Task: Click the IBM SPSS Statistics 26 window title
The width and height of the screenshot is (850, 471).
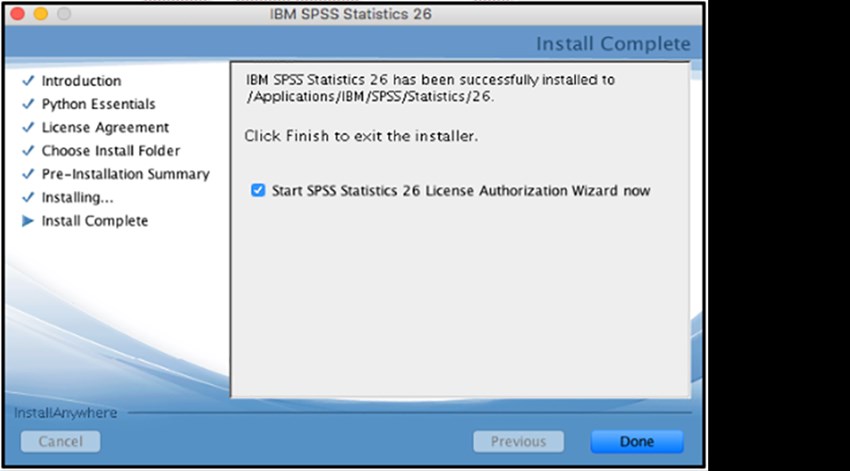Action: 351,14
